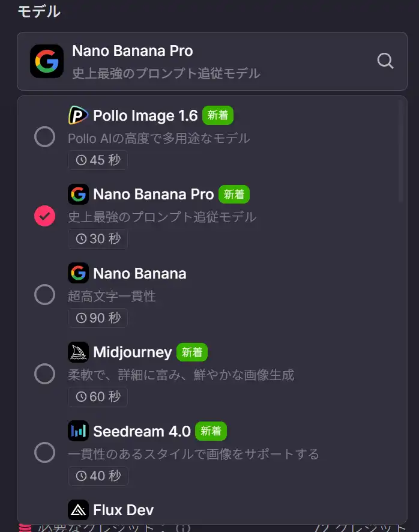Click the 新着 badge next to Pollo Image 1.6
This screenshot has width=419, height=532.
click(x=217, y=115)
